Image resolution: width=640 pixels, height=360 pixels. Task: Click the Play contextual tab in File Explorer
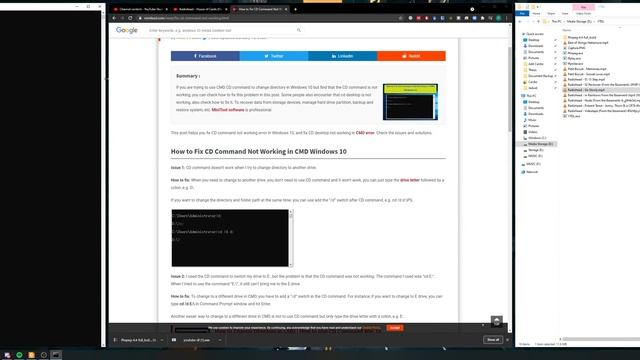(584, 7)
